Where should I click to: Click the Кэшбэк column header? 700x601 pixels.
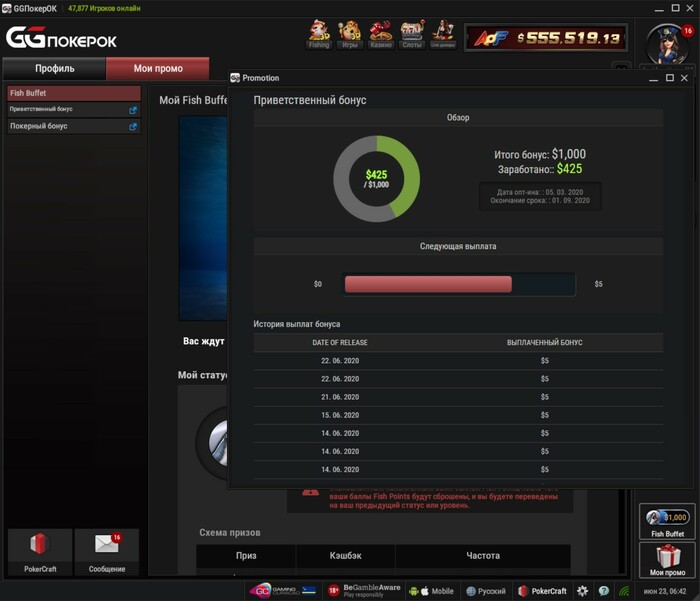point(345,555)
